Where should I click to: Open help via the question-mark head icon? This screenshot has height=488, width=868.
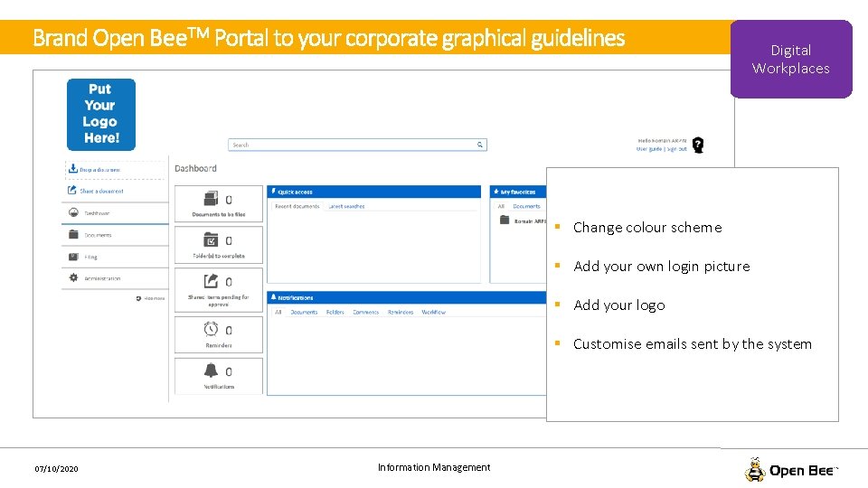pos(698,145)
